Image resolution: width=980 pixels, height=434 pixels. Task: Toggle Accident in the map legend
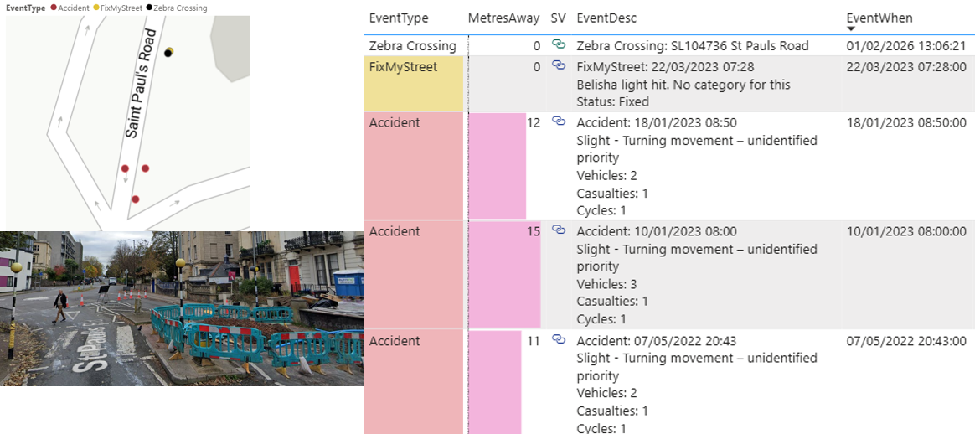[x=73, y=8]
